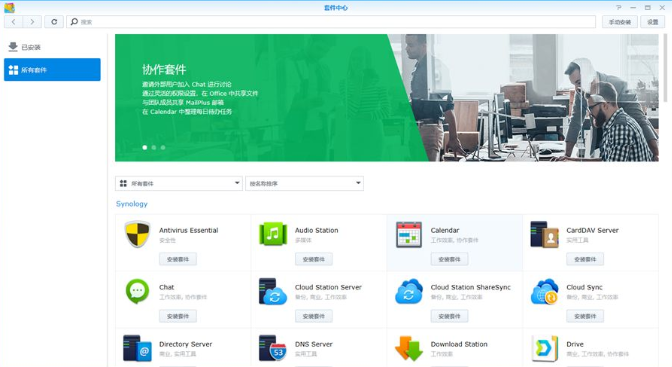
Task: Select the third banner carousel dot
Action: point(163,147)
